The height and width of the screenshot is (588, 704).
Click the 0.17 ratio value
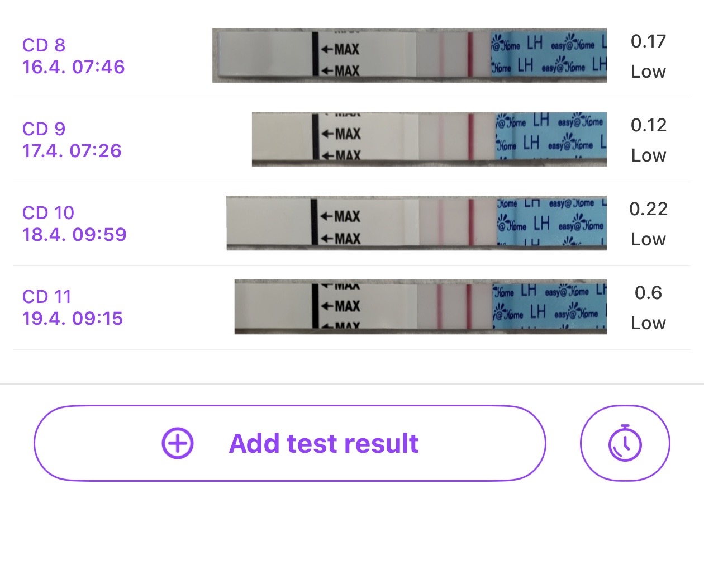pos(648,41)
